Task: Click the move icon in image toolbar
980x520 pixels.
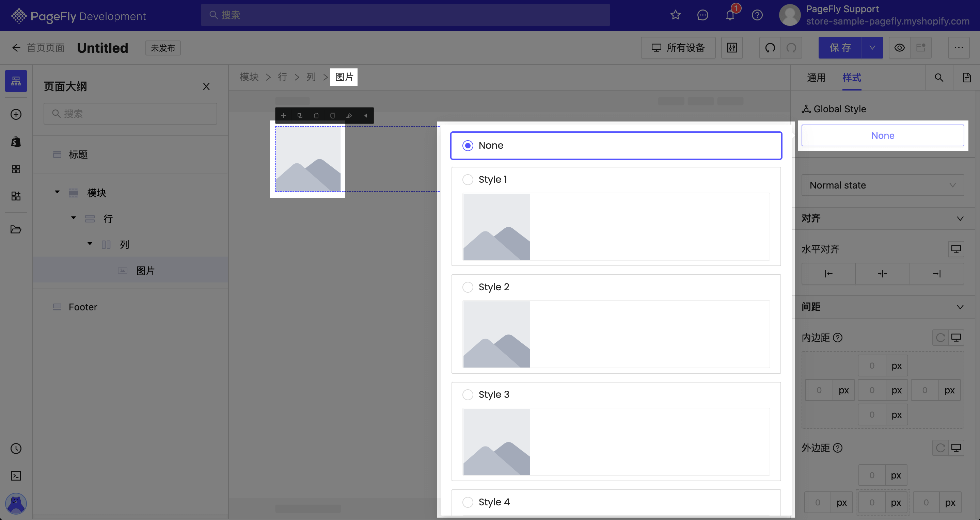Action: click(283, 116)
